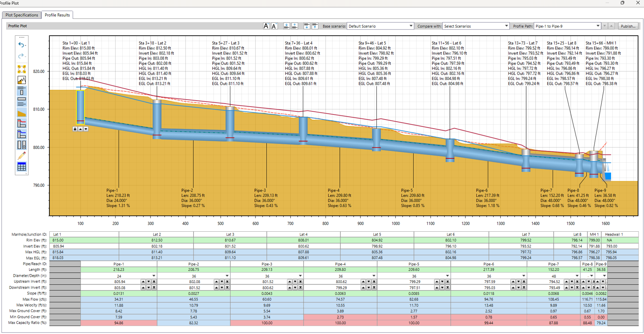The image size is (644, 334).
Task: Click the decrease text size icon
Action: tap(275, 26)
